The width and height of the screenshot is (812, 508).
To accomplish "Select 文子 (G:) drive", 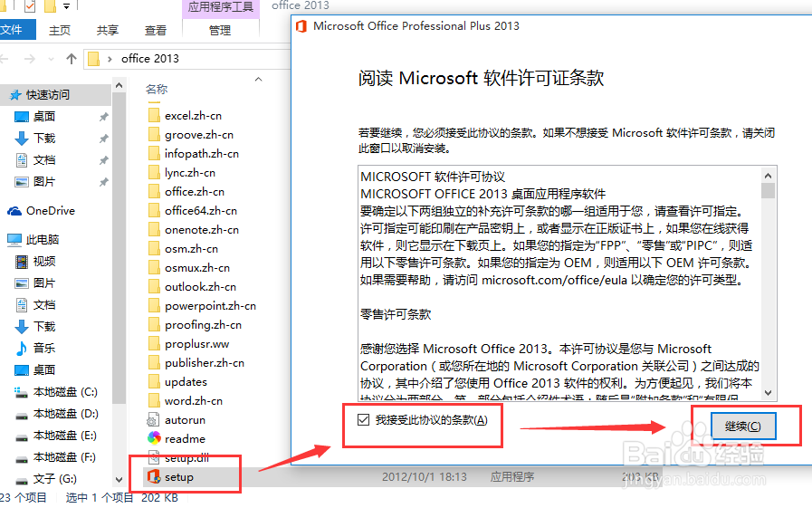I will [55, 479].
